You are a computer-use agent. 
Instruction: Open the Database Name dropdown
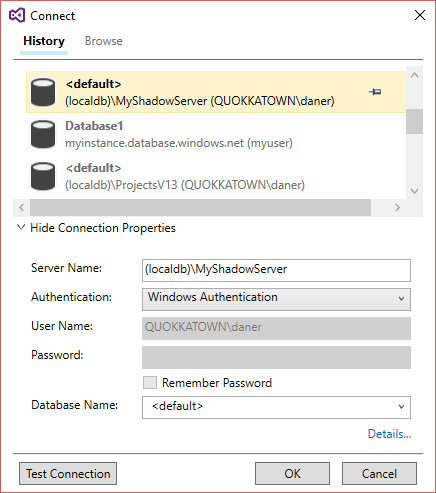[276, 407]
